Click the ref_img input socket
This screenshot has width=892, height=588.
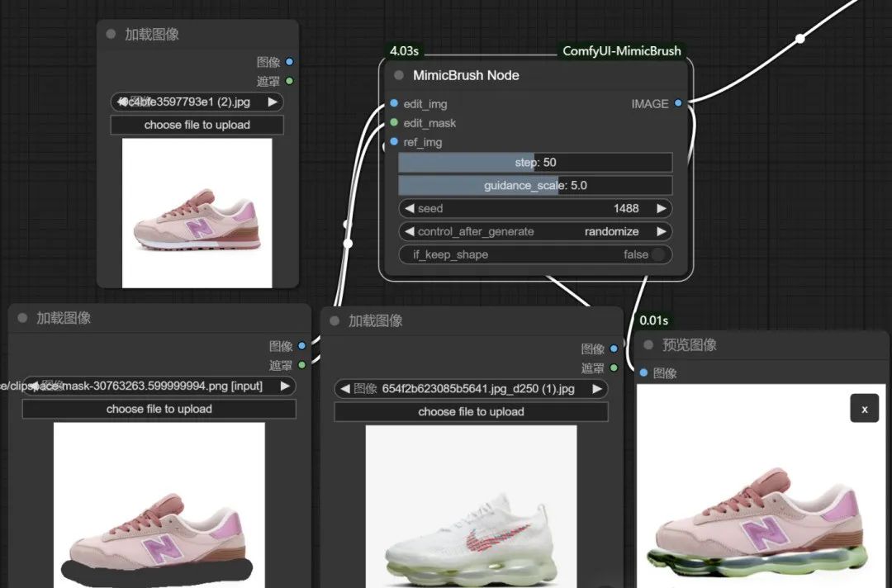click(x=394, y=141)
